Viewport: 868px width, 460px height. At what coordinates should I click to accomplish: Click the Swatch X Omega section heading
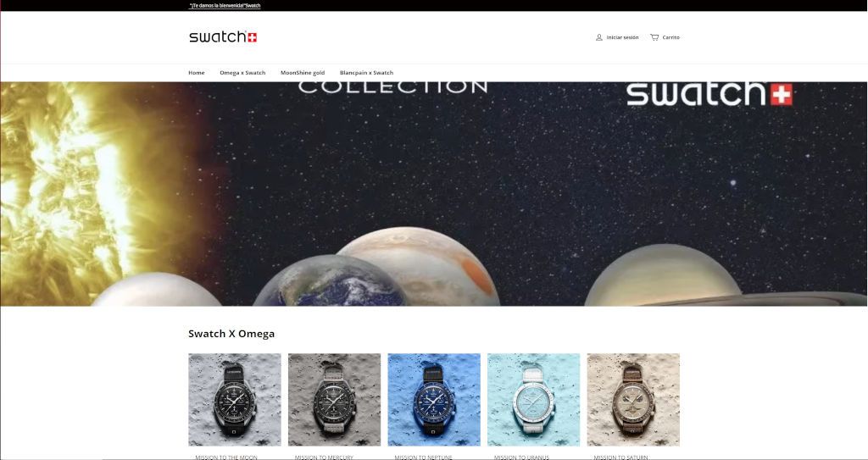tap(231, 334)
